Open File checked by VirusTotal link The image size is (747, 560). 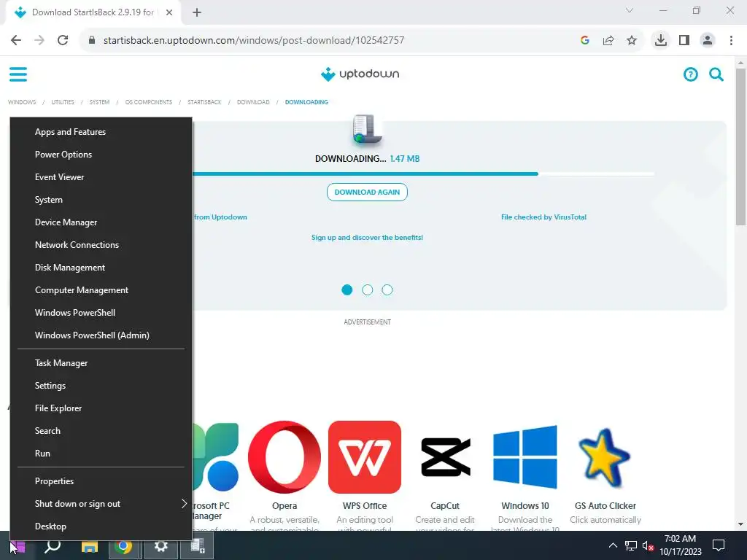[x=543, y=217]
